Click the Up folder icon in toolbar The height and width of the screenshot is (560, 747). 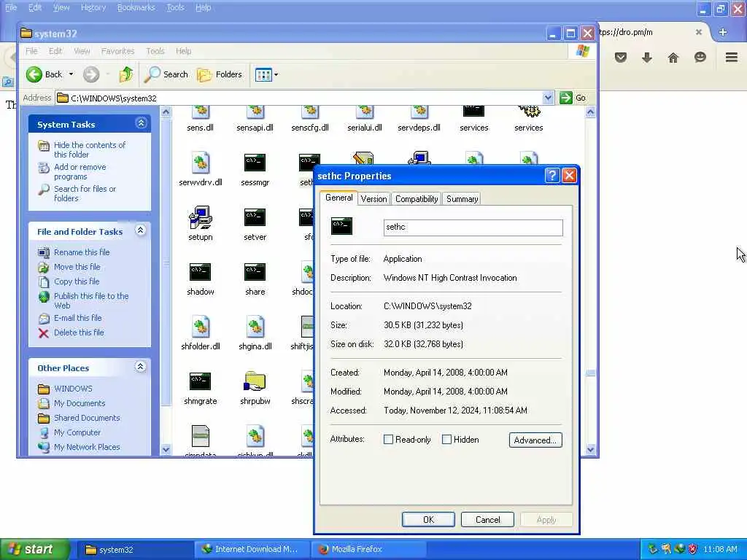[126, 74]
